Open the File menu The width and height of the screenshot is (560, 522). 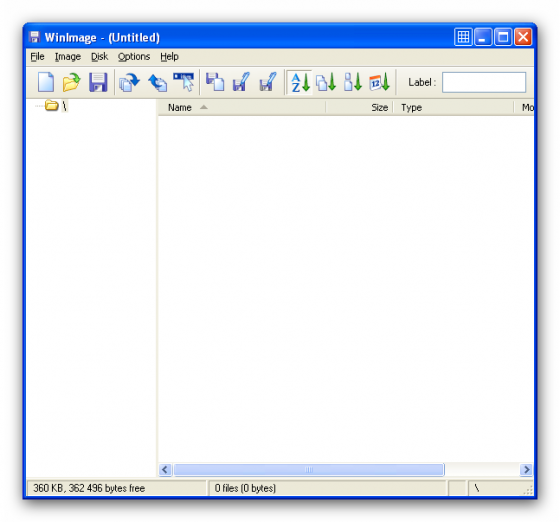37,57
